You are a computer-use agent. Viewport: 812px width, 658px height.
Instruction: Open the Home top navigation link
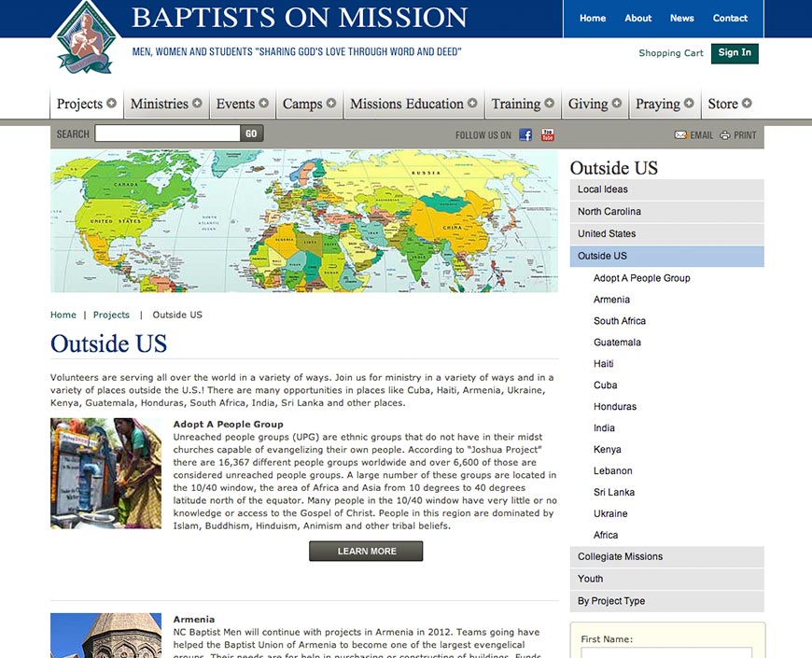click(593, 18)
